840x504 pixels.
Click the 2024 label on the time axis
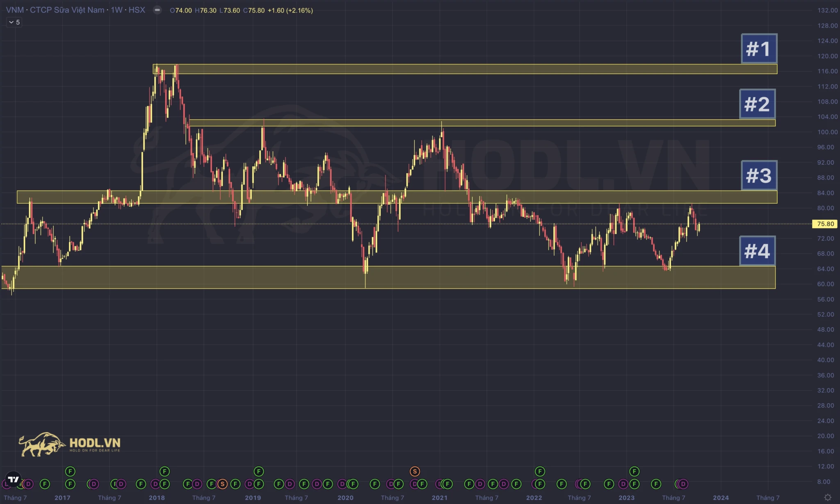pyautogui.click(x=721, y=497)
